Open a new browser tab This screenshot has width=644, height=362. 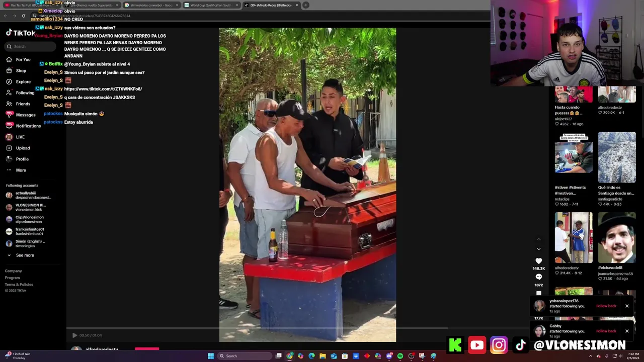click(x=305, y=5)
